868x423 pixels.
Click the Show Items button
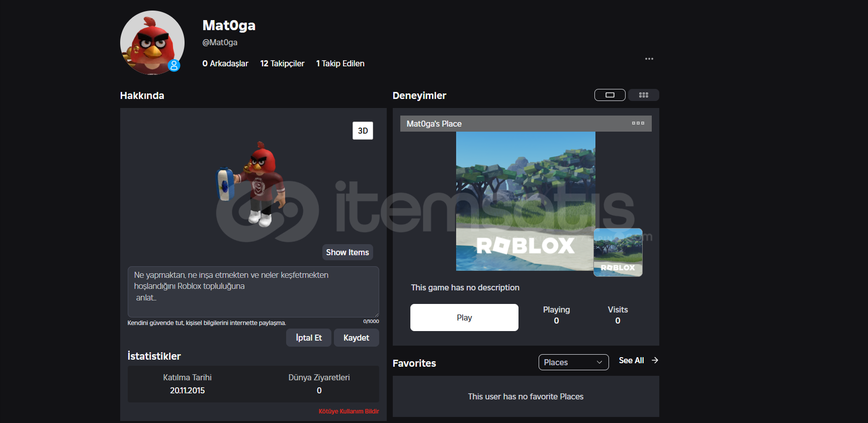click(x=348, y=252)
